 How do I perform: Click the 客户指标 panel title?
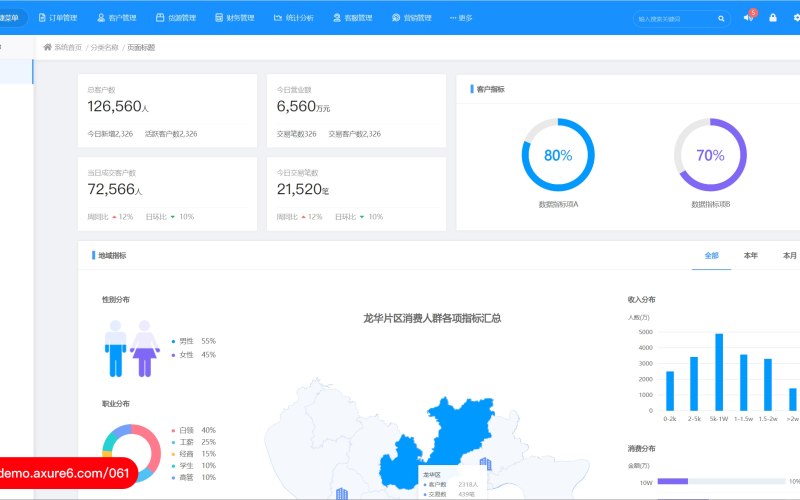(490, 89)
